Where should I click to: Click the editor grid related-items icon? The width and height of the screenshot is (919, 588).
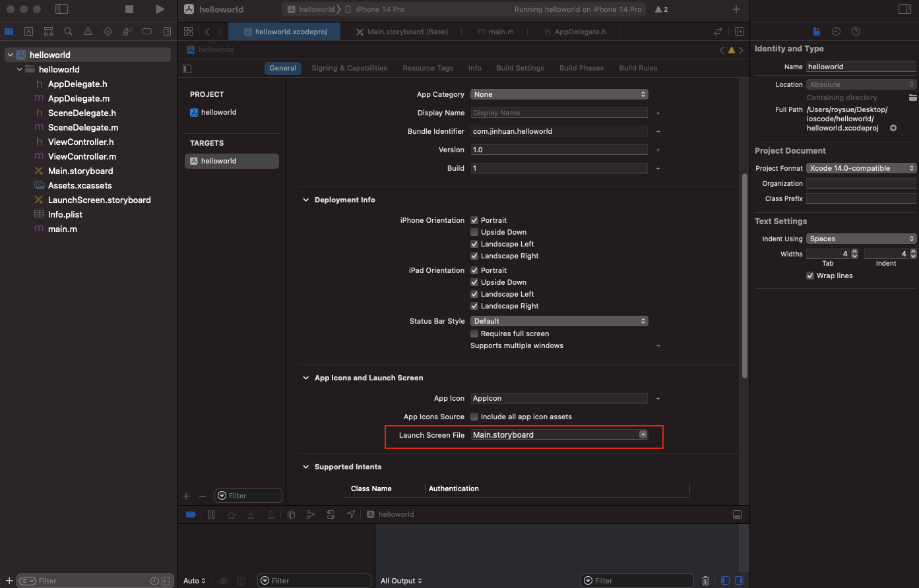pyautogui.click(x=188, y=32)
